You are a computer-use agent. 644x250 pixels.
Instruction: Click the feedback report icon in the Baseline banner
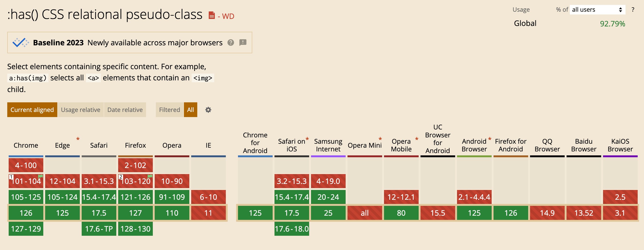(x=243, y=43)
